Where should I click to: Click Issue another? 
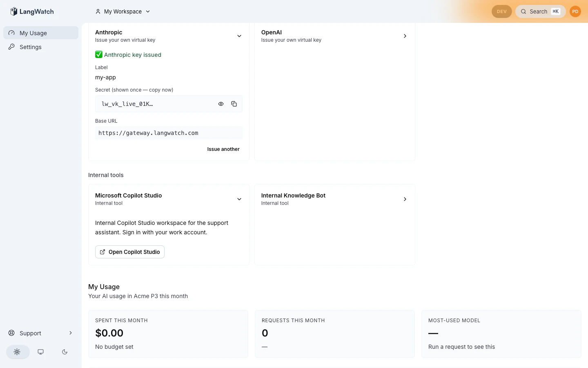click(223, 149)
